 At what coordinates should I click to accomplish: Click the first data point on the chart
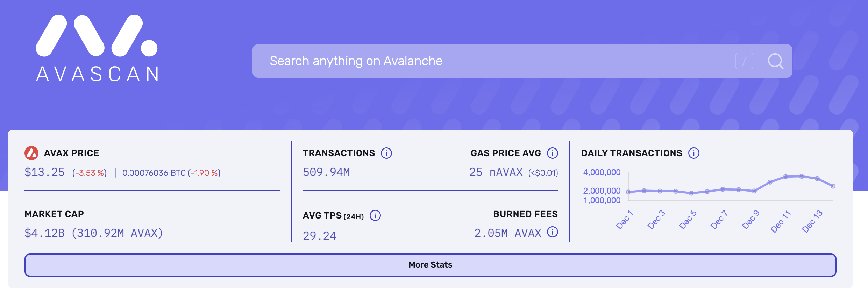coord(628,192)
